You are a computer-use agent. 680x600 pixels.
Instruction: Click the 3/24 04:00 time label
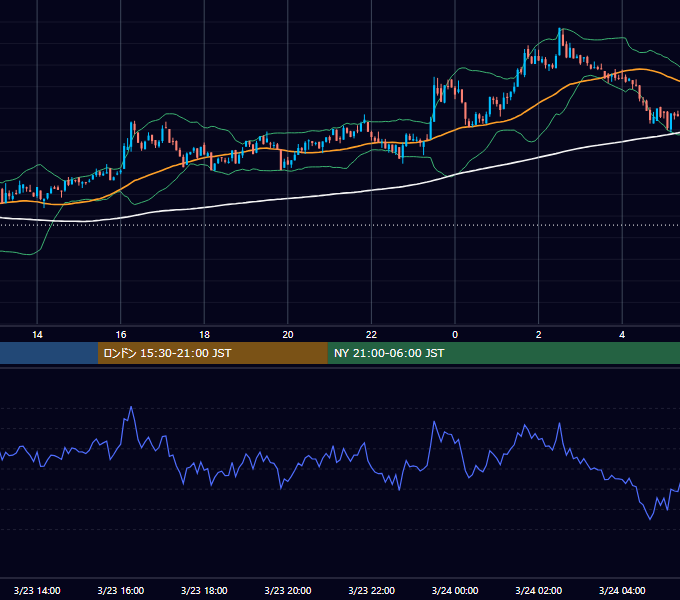click(622, 590)
